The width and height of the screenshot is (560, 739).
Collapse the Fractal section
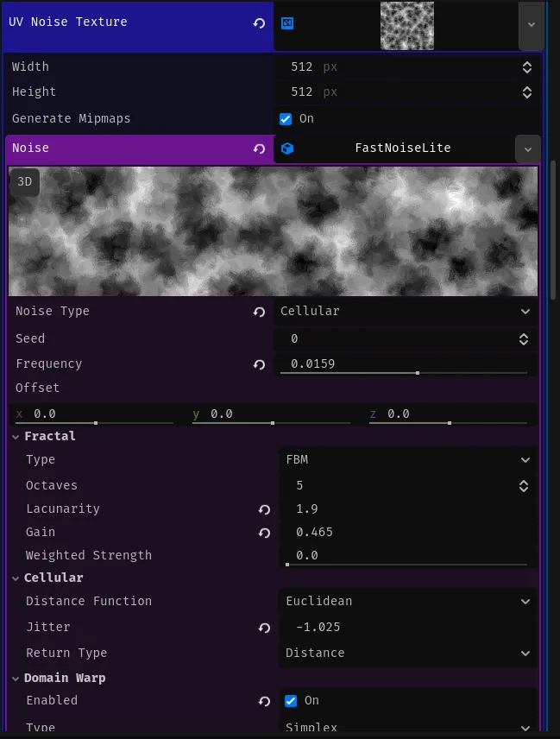pyautogui.click(x=15, y=436)
